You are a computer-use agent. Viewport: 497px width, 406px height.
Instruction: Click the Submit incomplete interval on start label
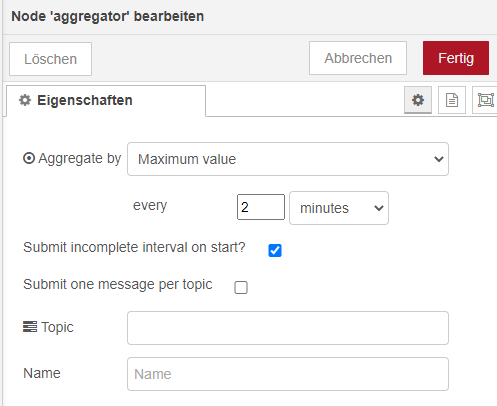[x=134, y=247]
